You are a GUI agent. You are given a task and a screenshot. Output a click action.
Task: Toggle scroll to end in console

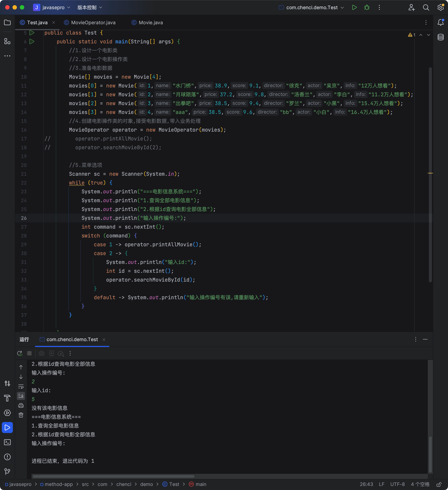[x=21, y=396]
